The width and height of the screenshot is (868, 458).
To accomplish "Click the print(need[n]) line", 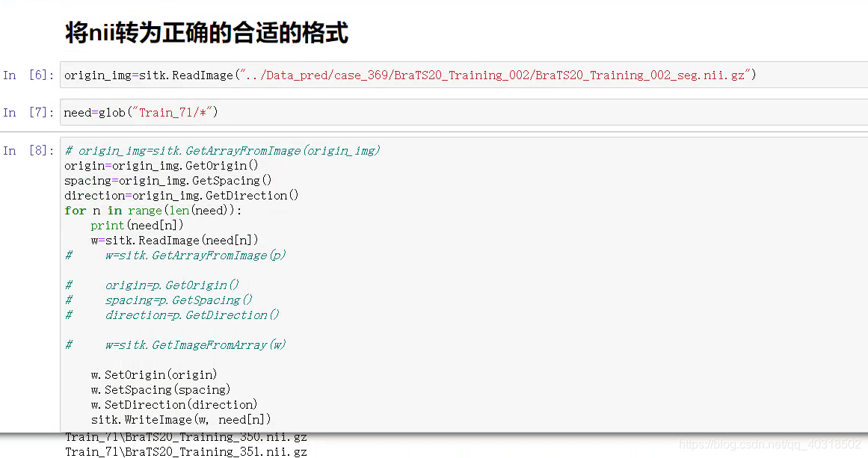I will [x=137, y=225].
